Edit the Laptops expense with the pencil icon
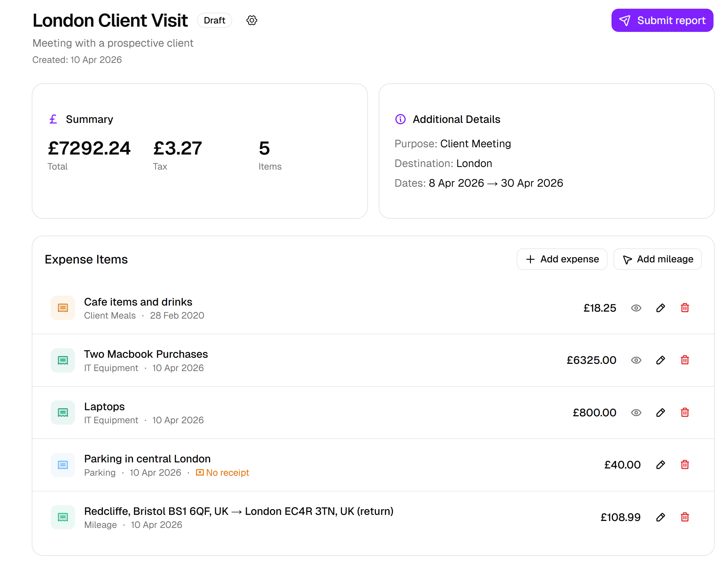Image resolution: width=728 pixels, height=563 pixels. click(660, 412)
